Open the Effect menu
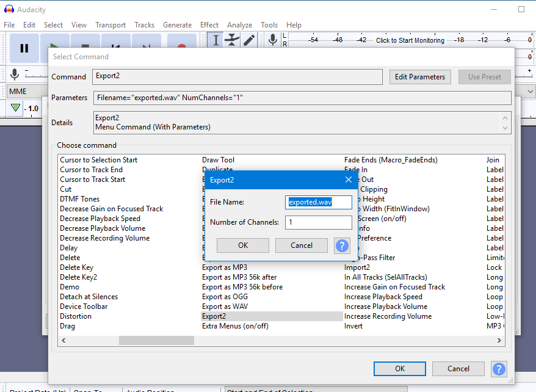 pyautogui.click(x=209, y=25)
